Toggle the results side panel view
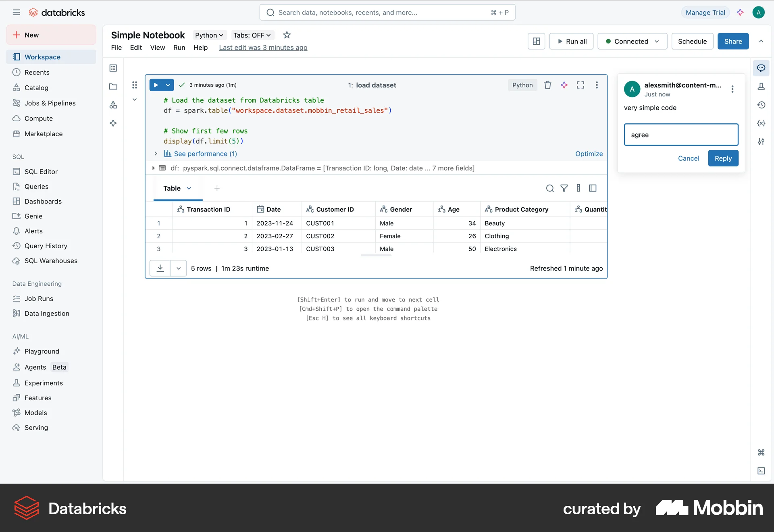 coord(592,188)
